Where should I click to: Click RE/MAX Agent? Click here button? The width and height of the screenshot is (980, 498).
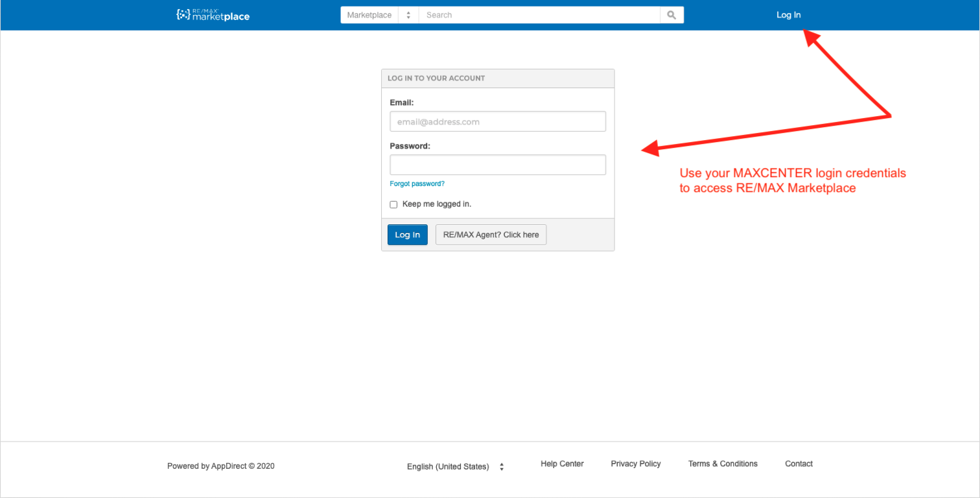pyautogui.click(x=491, y=235)
